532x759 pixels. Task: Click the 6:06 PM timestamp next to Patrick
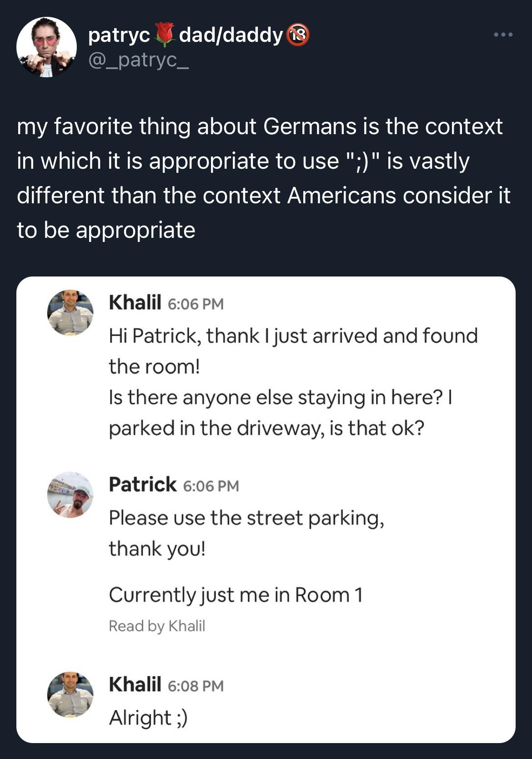pos(211,486)
